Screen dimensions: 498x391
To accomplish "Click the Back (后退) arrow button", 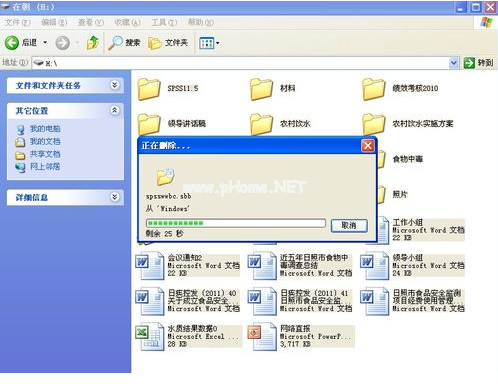I will pyautogui.click(x=12, y=43).
